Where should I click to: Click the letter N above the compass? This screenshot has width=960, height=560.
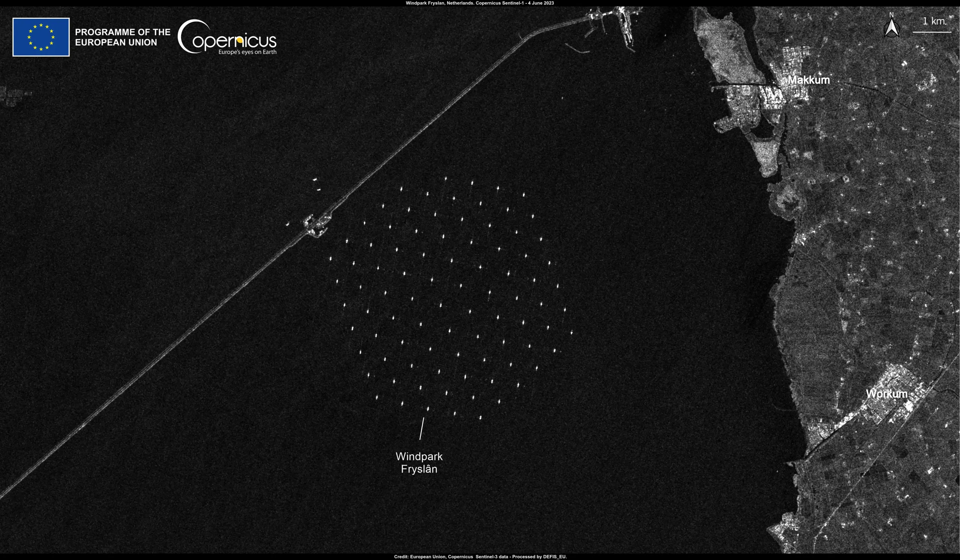[x=891, y=16]
